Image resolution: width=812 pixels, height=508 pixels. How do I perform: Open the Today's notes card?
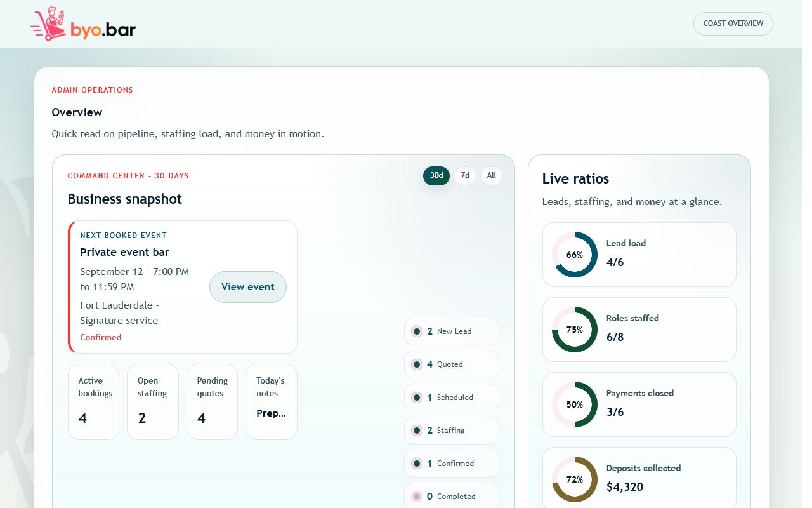point(272,402)
